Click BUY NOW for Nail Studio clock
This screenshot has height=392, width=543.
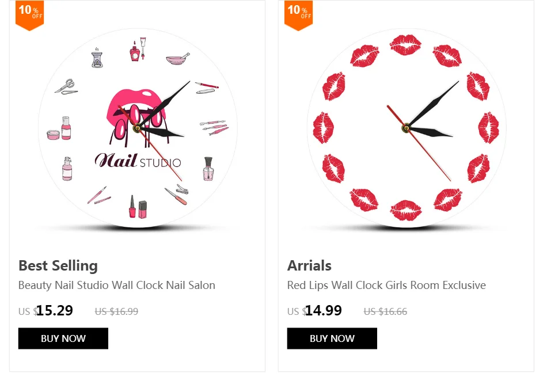tap(63, 338)
